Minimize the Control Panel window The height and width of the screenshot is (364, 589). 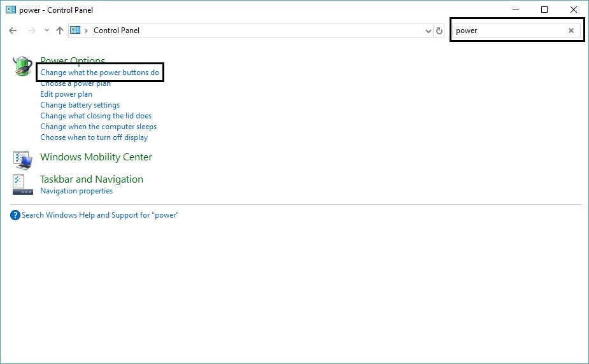tap(516, 10)
